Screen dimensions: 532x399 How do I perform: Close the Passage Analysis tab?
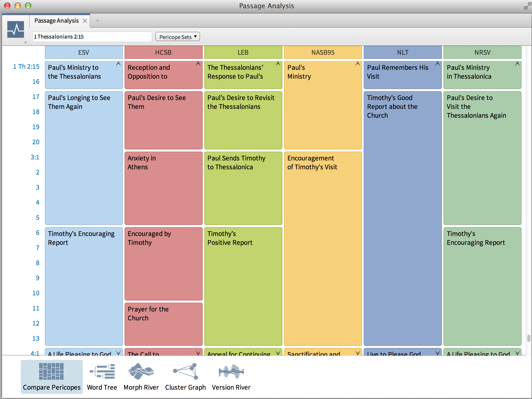(x=85, y=21)
